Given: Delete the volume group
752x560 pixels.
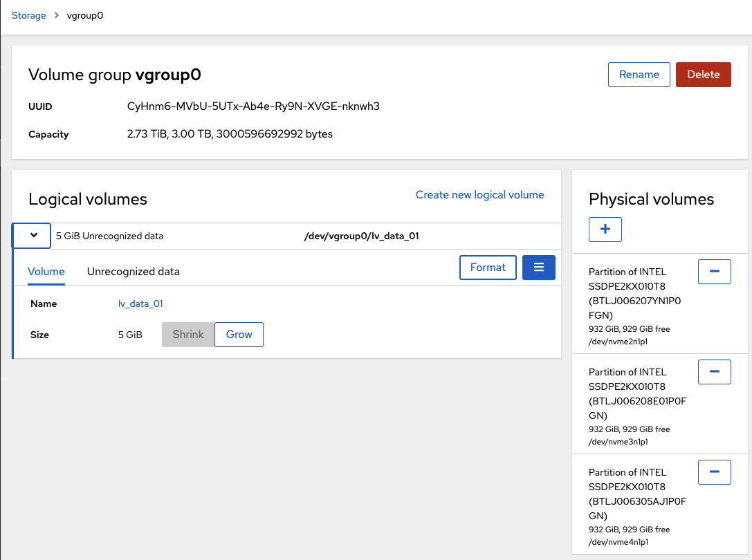Looking at the screenshot, I should [x=703, y=74].
